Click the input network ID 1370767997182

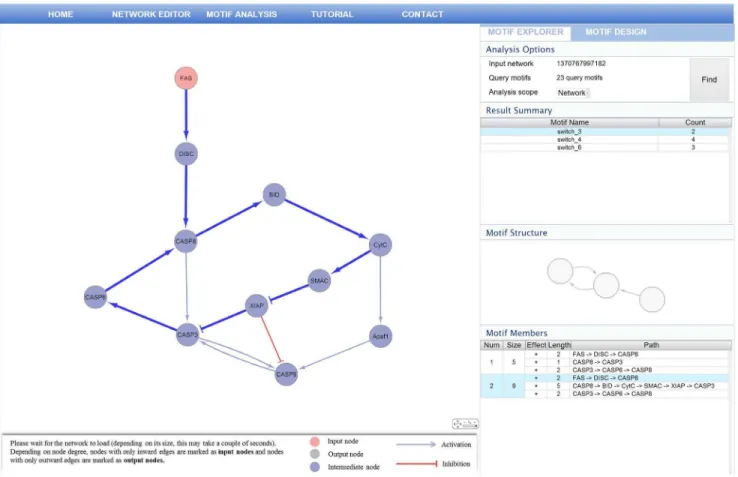tap(581, 64)
